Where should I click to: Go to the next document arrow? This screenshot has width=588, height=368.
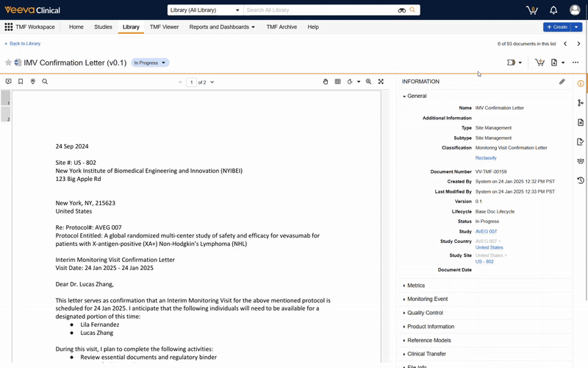(578, 44)
